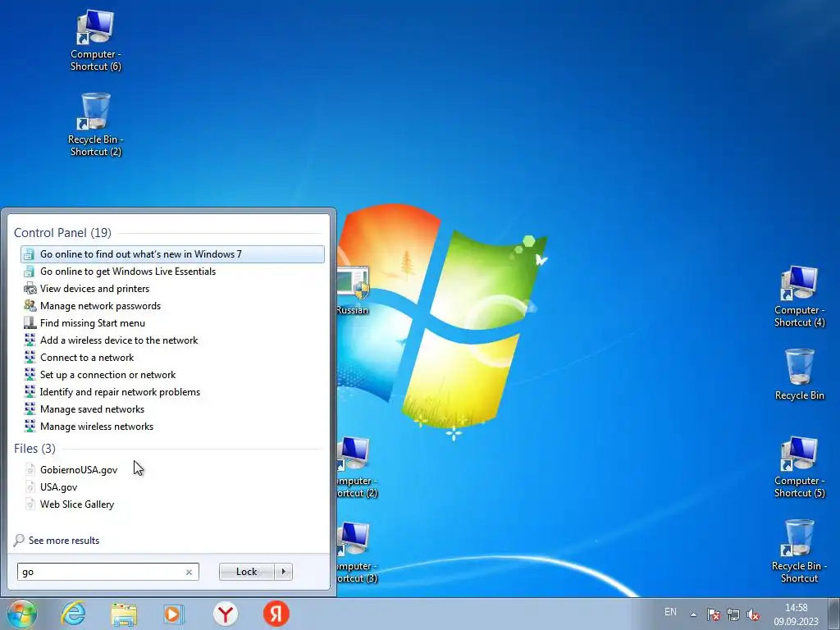
Task: Open Windows Explorer folder icon on taskbar
Action: [x=124, y=614]
